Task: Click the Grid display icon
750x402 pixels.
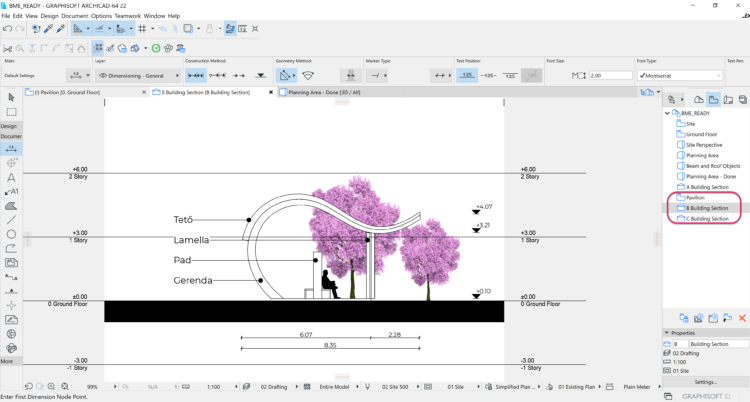Action: click(142, 29)
